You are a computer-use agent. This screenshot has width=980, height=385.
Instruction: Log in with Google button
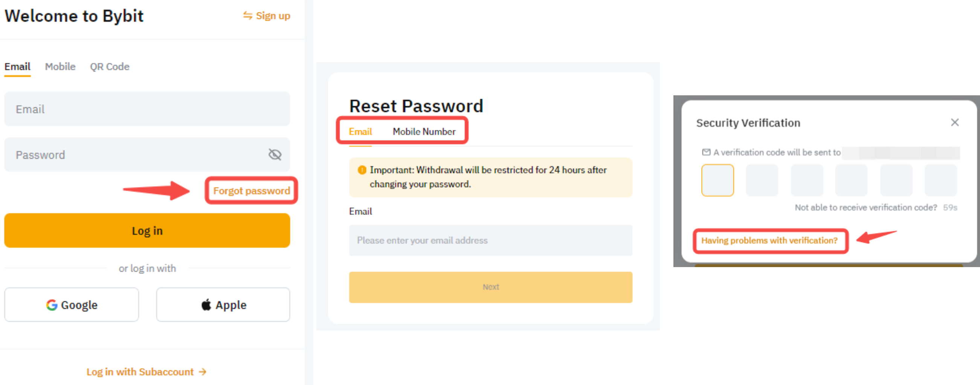(x=72, y=305)
